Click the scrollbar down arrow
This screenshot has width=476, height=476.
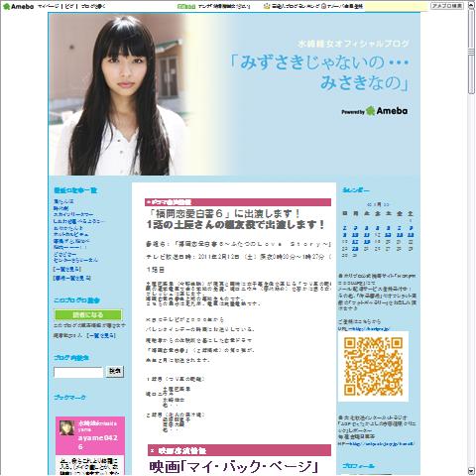[471, 471]
